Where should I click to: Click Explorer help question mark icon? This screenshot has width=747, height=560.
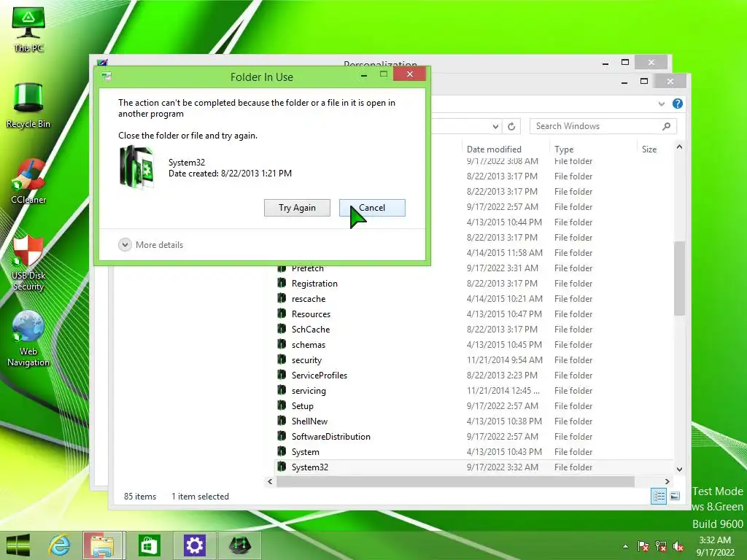tap(678, 104)
